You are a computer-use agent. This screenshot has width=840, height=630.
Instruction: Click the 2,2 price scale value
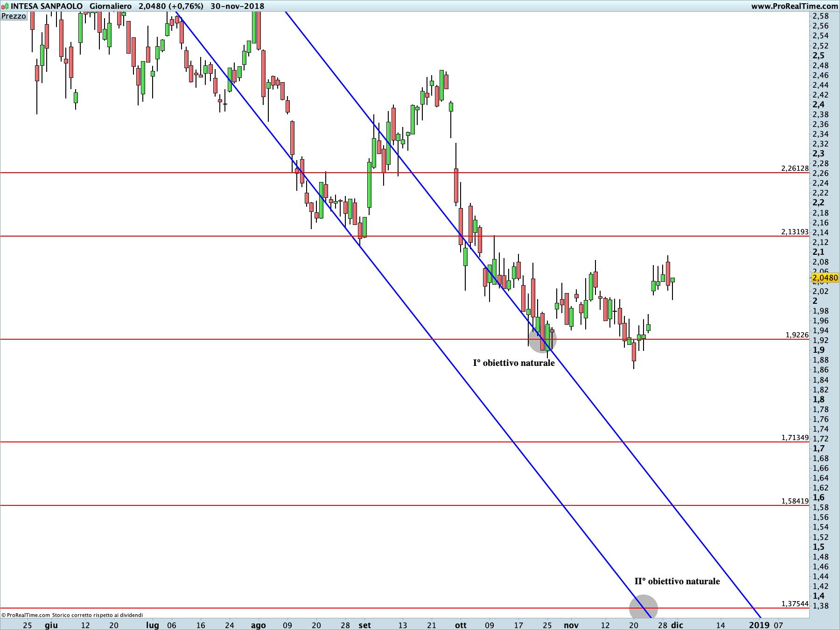[x=819, y=203]
